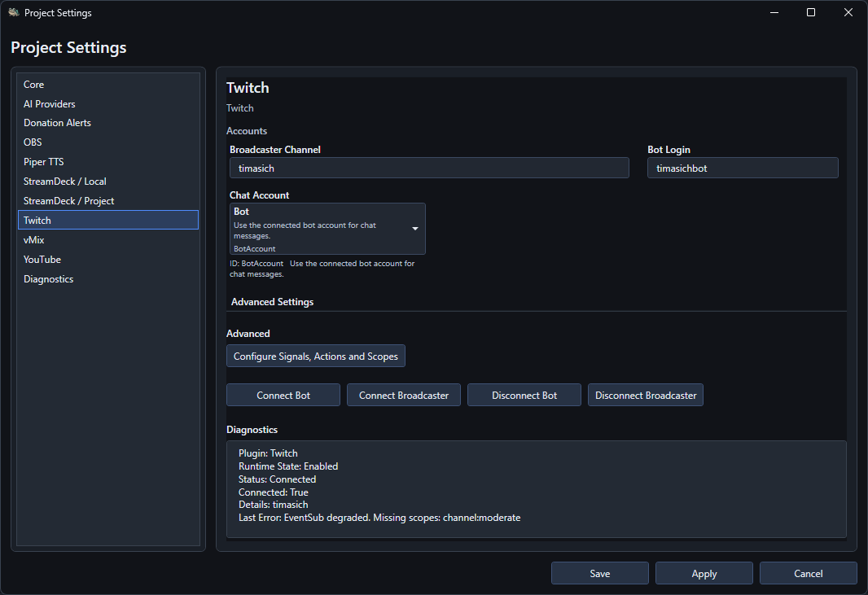This screenshot has width=868, height=595.
Task: Select Piper TTS in the sidebar
Action: (x=108, y=162)
